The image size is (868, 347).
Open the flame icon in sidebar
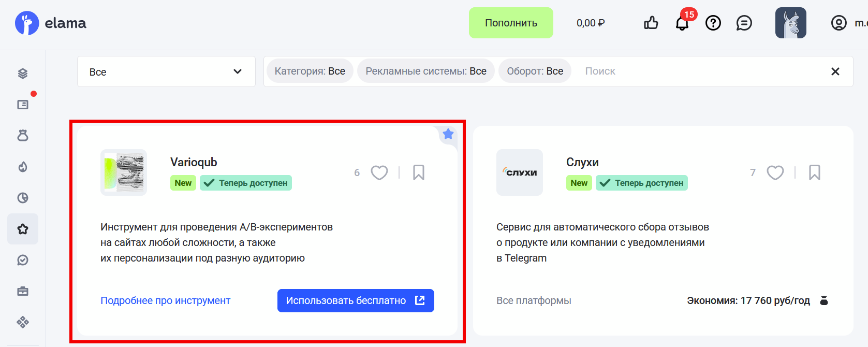23,167
